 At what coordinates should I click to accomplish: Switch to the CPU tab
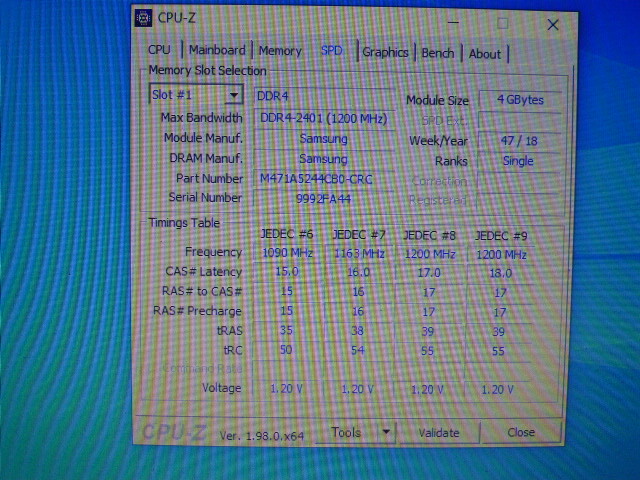[x=159, y=50]
